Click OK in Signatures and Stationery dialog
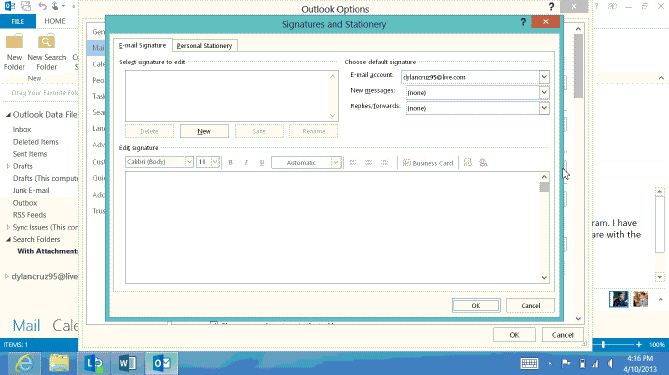 click(476, 305)
